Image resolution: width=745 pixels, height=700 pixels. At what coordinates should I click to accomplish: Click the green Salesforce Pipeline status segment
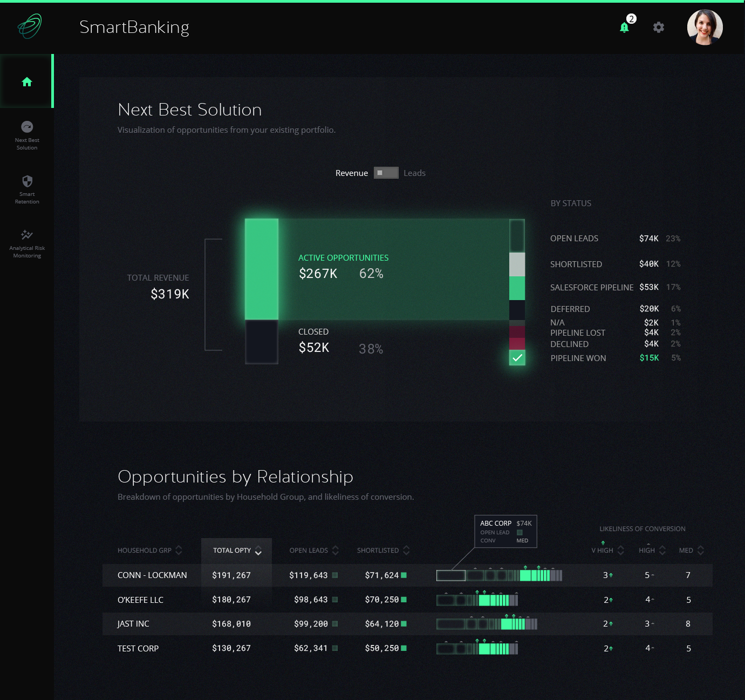(x=517, y=288)
